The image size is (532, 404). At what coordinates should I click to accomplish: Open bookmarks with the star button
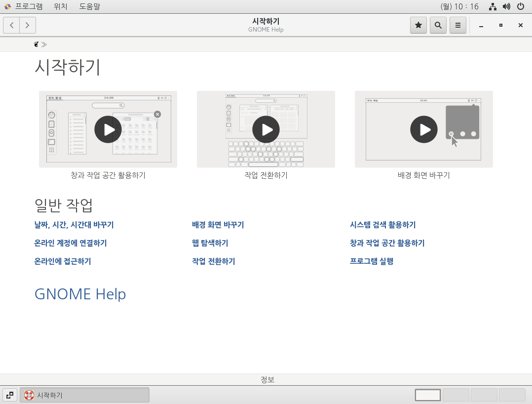click(418, 25)
